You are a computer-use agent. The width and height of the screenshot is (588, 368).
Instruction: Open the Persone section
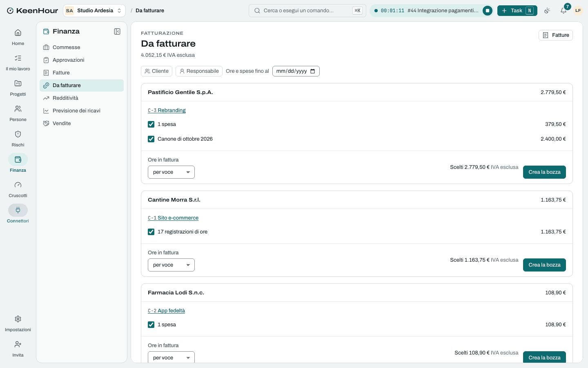(x=18, y=113)
